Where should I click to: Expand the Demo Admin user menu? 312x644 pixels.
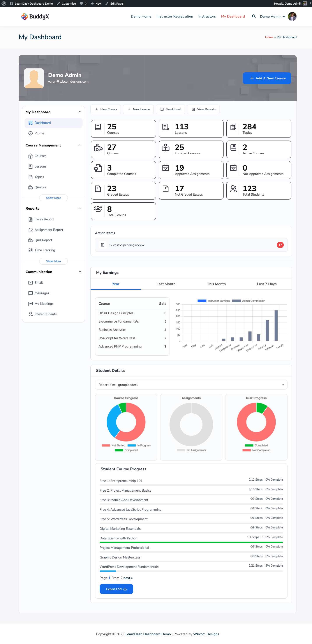click(273, 16)
